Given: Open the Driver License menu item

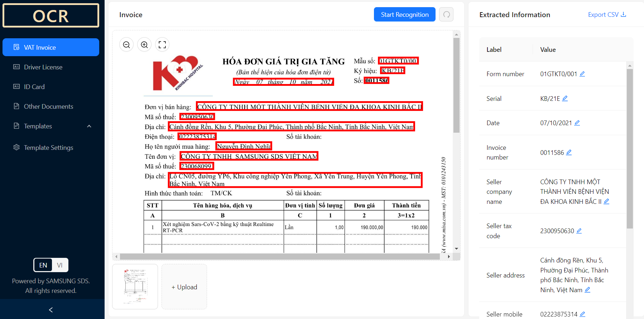Looking at the screenshot, I should click(51, 67).
